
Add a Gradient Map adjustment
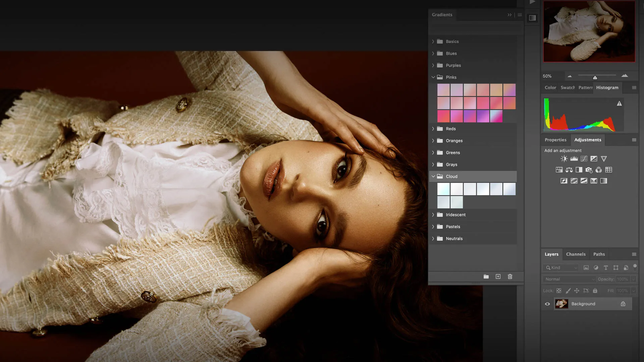[604, 181]
